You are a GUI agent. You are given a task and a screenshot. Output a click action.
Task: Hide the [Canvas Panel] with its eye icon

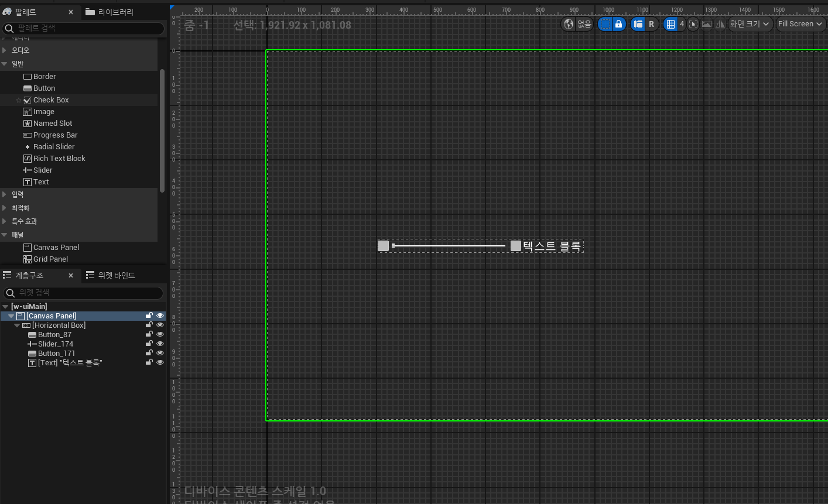click(160, 316)
